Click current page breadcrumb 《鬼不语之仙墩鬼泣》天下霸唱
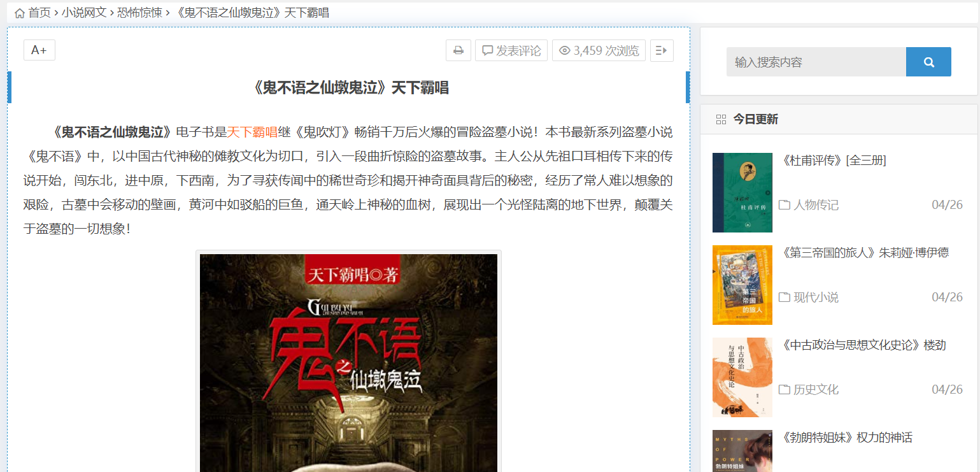Screen dimensions: 980x472 (x=251, y=13)
